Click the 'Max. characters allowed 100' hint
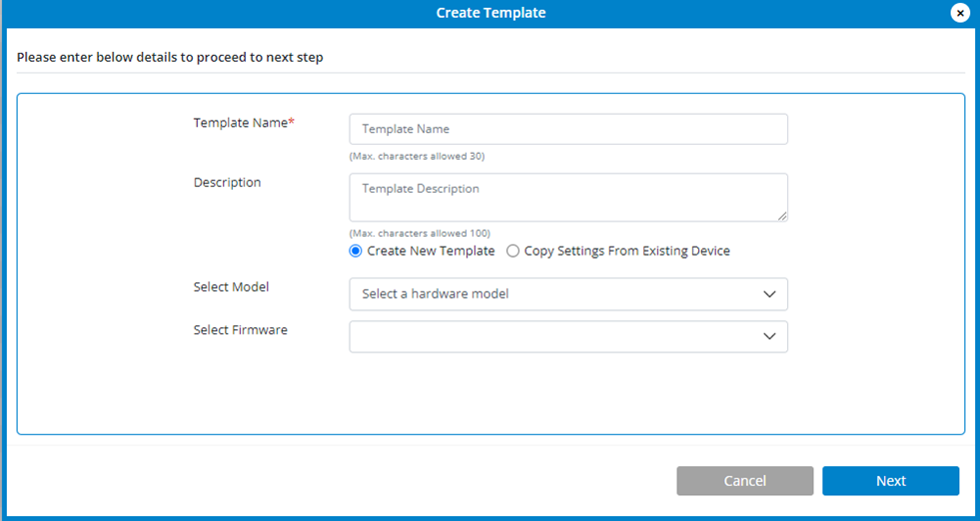 420,234
